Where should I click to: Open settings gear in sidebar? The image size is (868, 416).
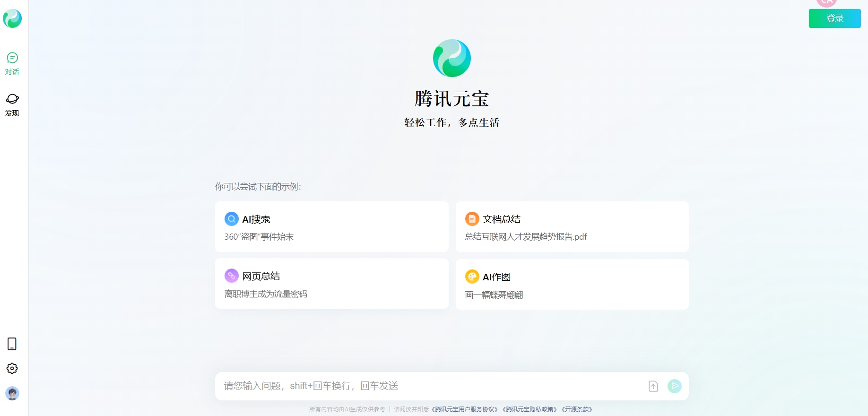(x=12, y=368)
